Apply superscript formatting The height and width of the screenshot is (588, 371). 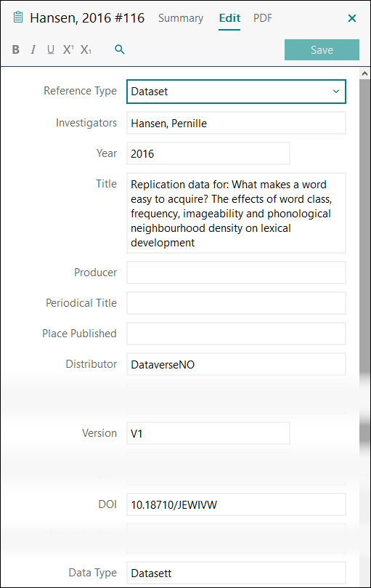tap(68, 49)
